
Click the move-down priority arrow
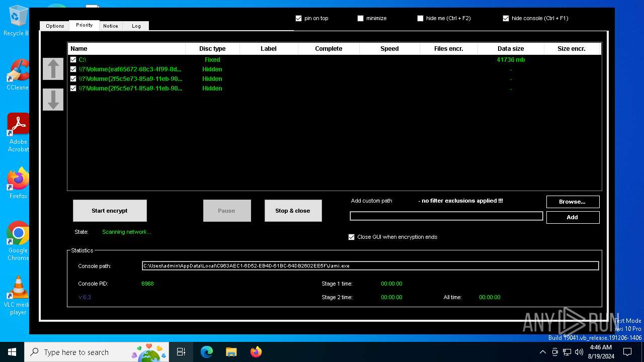pos(53,100)
